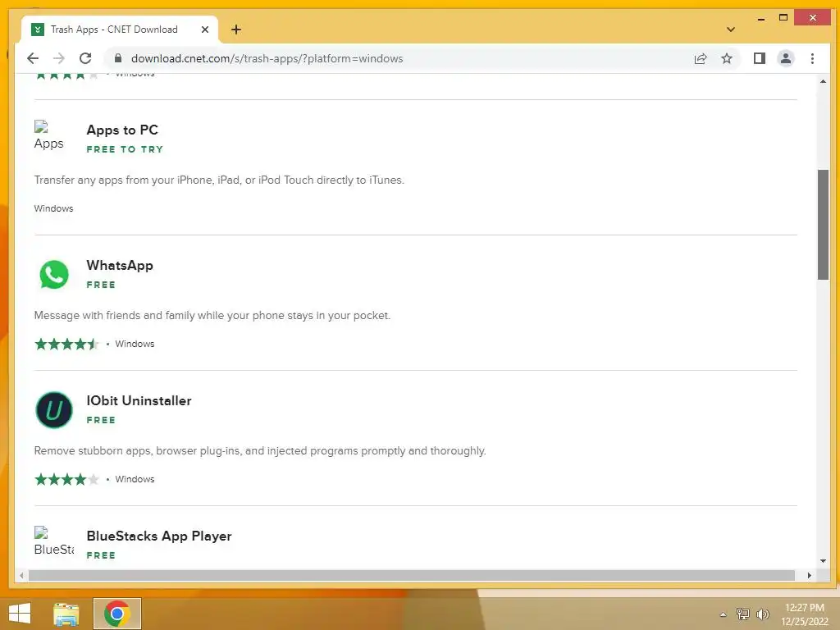Click the broken Apps to PC image
This screenshot has height=630, width=840.
(48, 135)
